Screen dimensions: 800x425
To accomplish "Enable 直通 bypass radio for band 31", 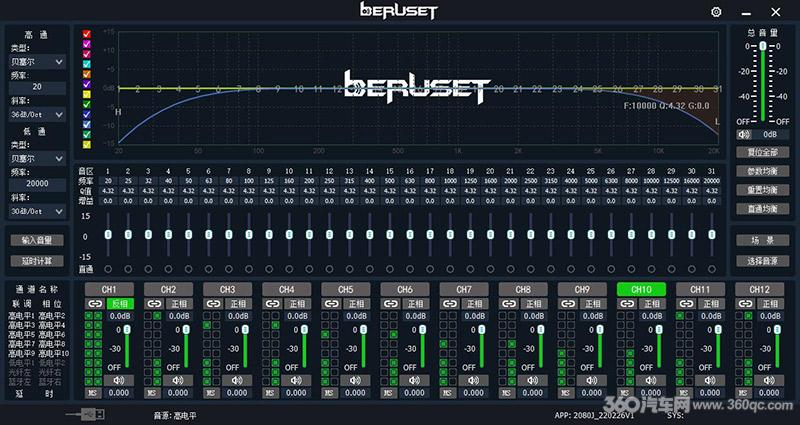I will click(x=712, y=269).
